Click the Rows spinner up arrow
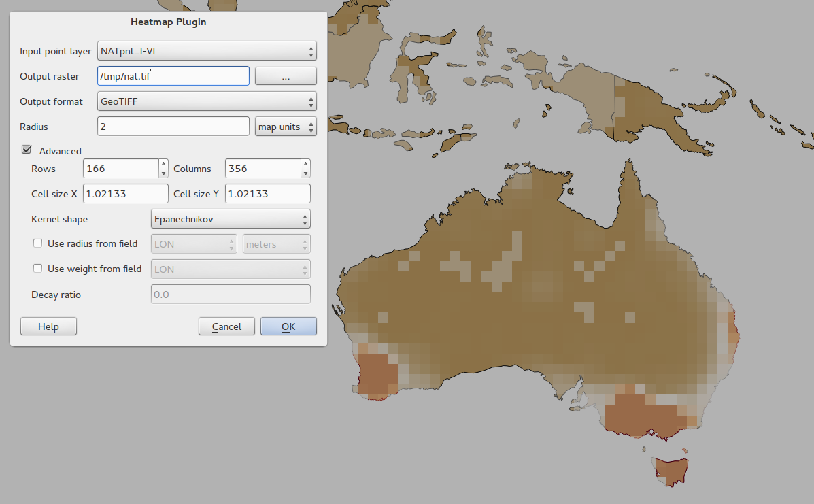The image size is (814, 504). (x=163, y=165)
